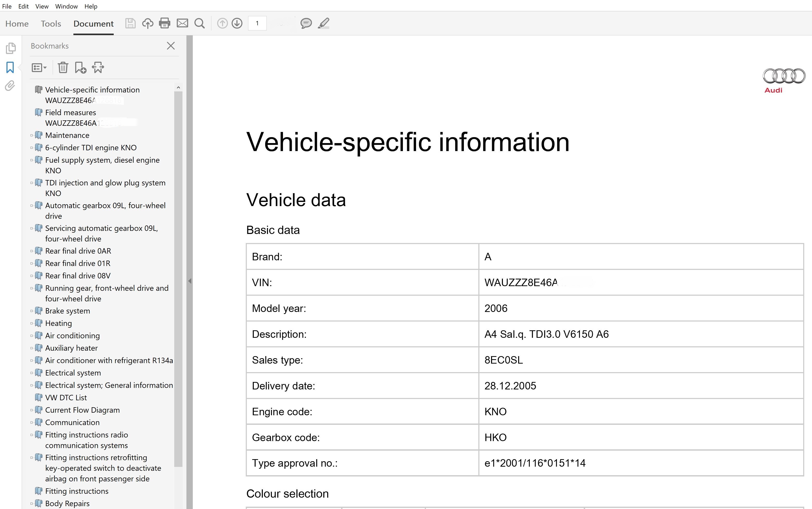The width and height of the screenshot is (812, 509).
Task: Add a comment with speech bubble icon
Action: tap(306, 23)
